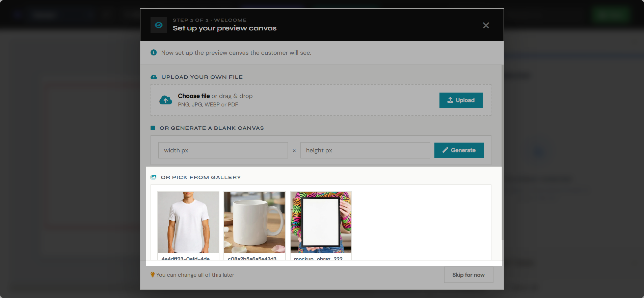644x298 pixels.
Task: Click the Generate button
Action: coord(459,150)
